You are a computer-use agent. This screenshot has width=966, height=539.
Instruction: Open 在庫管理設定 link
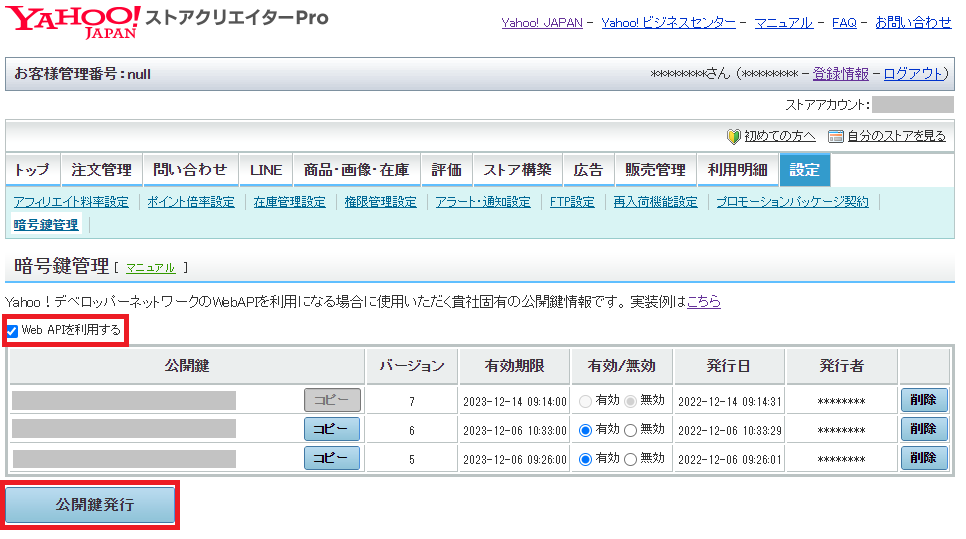click(x=290, y=202)
